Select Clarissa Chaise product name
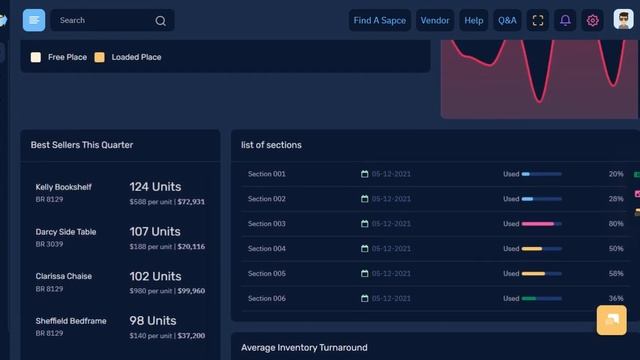 click(64, 277)
